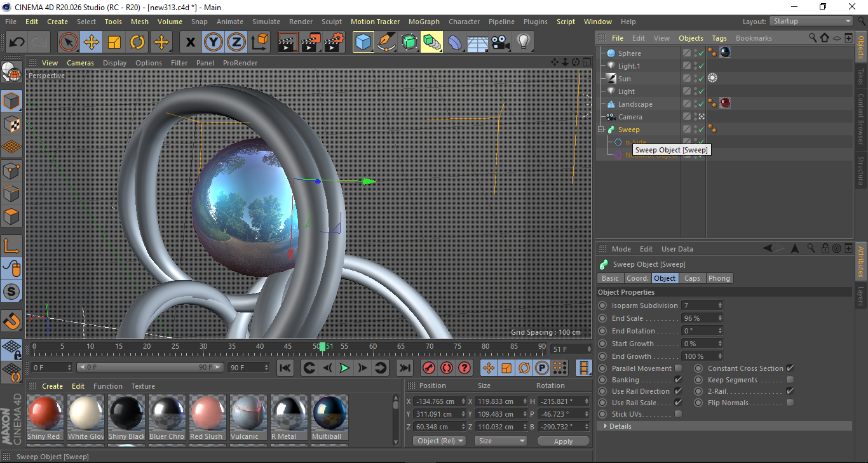868x463 pixels.
Task: Play the animation forward
Action: coord(344,368)
